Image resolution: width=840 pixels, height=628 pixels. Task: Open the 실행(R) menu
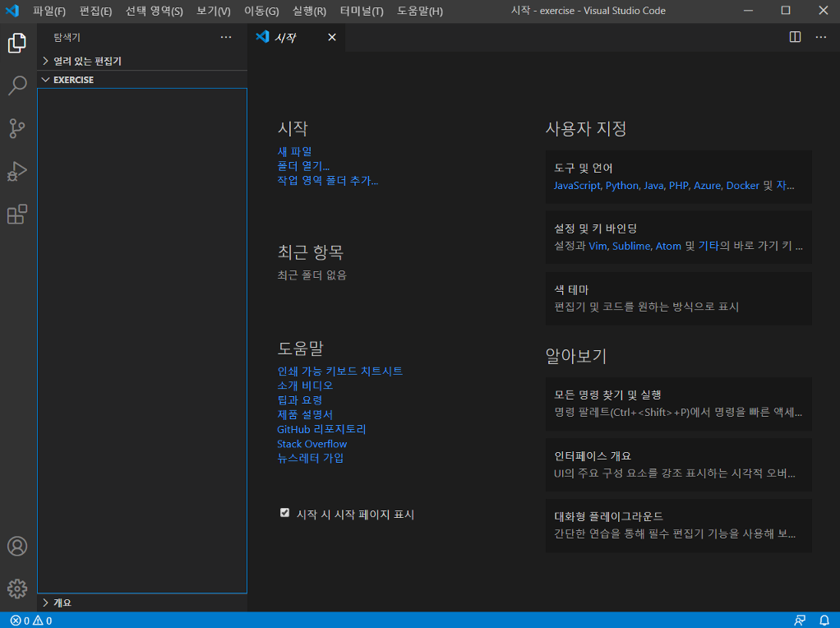point(309,11)
